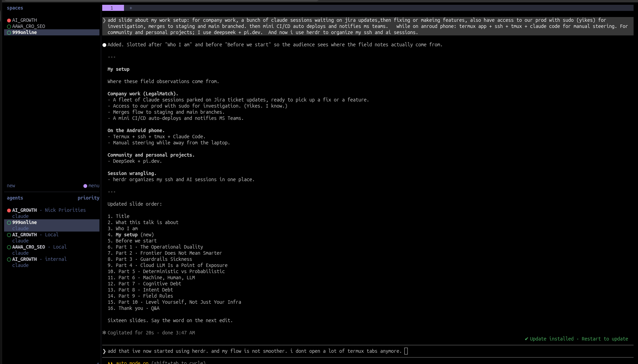The height and width of the screenshot is (364, 638).
Task: Click slide item '4. My setup (new)'
Action: point(131,235)
